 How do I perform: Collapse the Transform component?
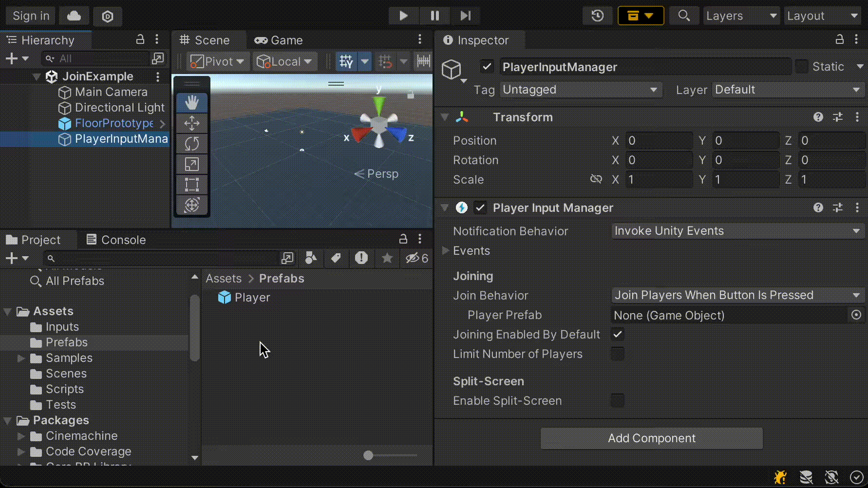point(444,117)
